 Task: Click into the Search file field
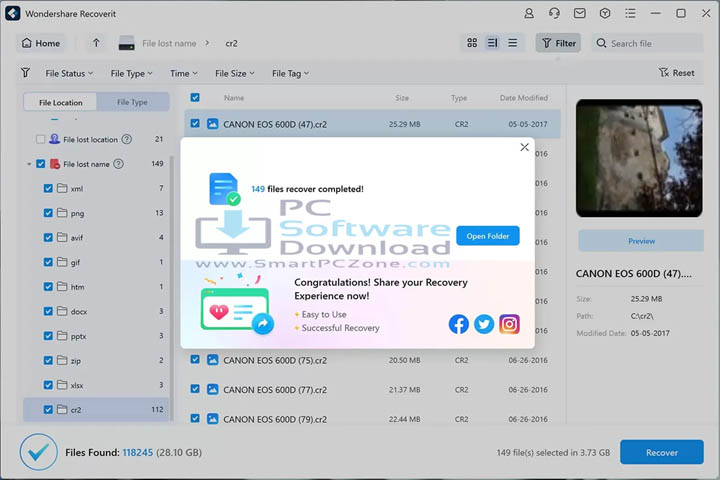647,43
